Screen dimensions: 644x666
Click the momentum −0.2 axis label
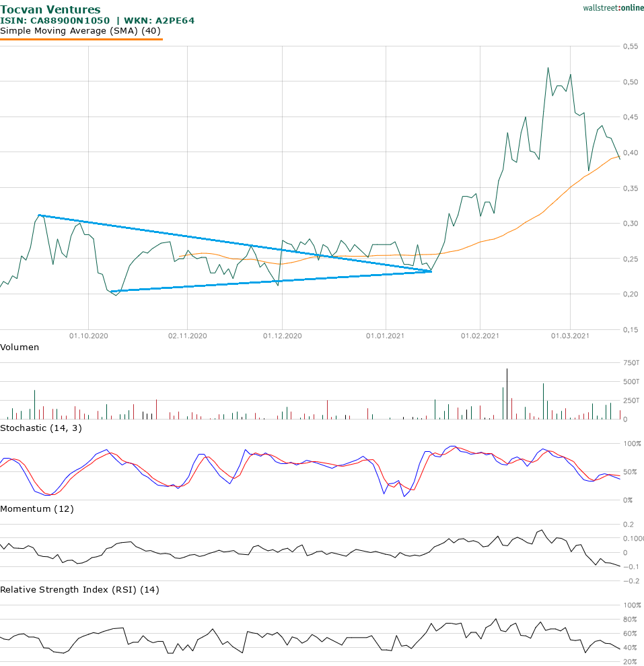coord(631,581)
